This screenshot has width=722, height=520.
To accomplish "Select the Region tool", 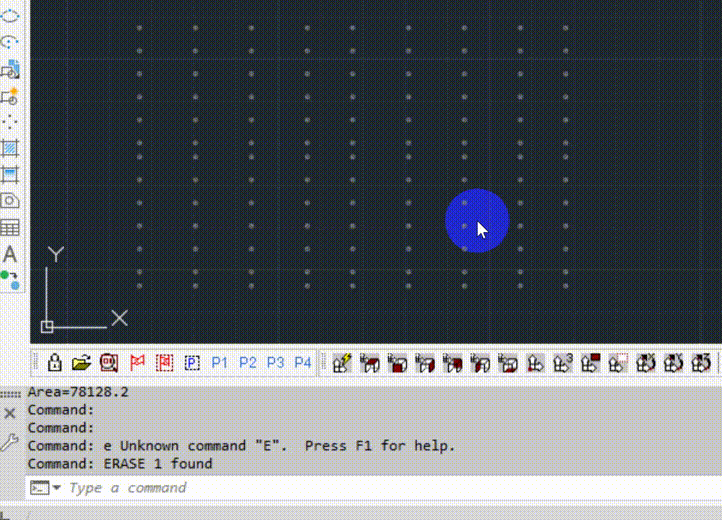I will click(10, 201).
